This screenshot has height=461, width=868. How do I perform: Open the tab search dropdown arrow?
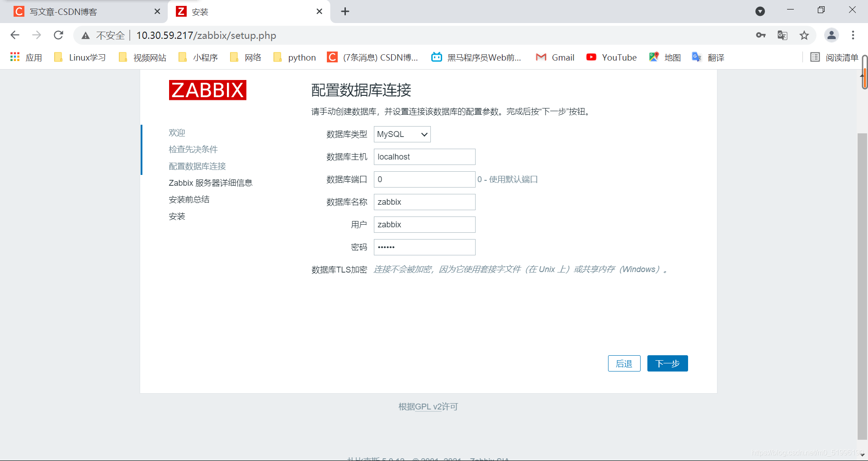[x=760, y=11]
